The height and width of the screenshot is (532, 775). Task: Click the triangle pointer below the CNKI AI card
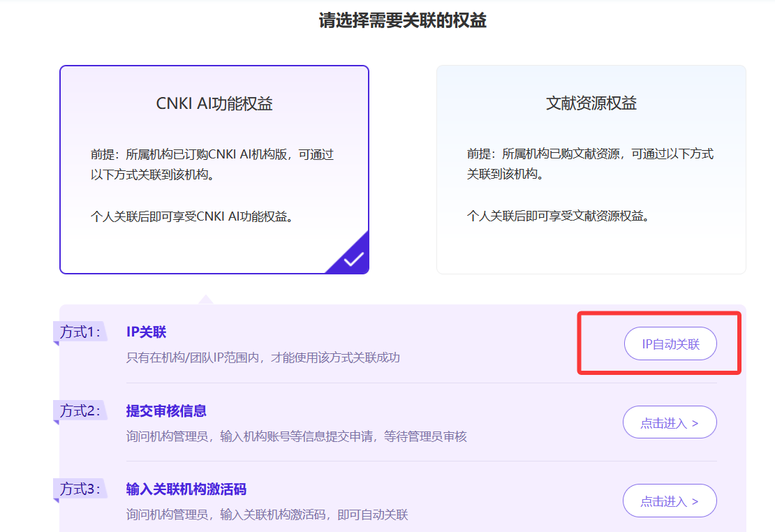[205, 300]
